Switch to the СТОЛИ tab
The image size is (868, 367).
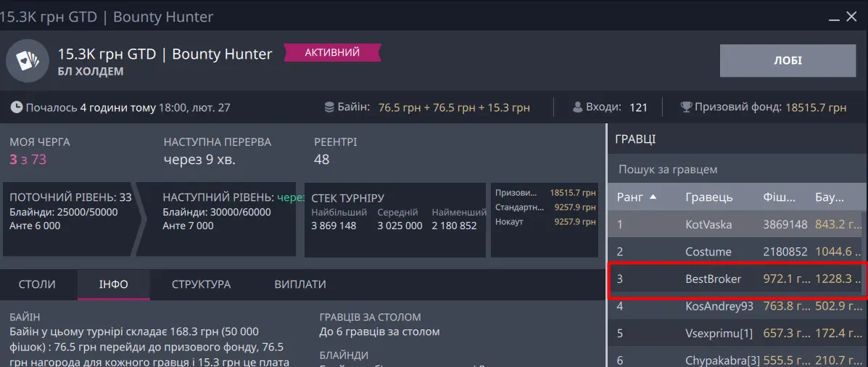click(37, 284)
